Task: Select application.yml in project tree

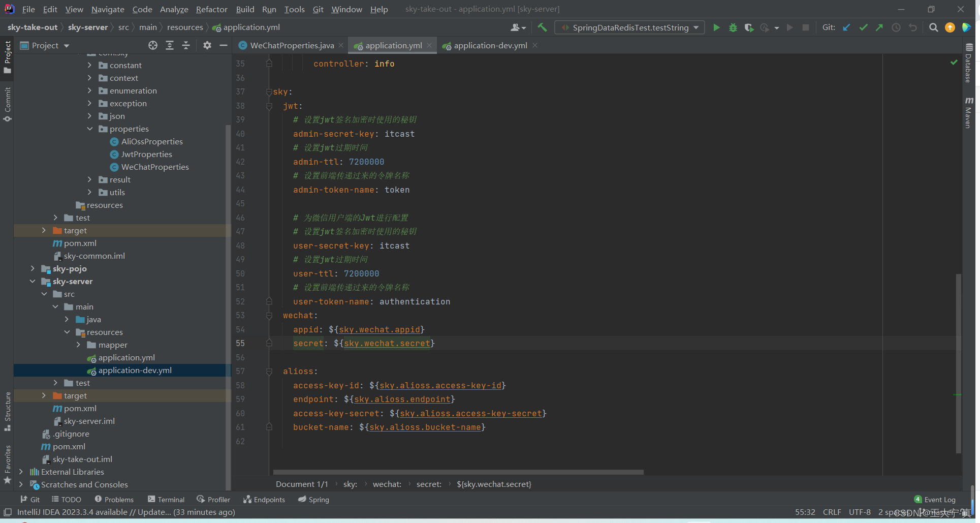Action: tap(127, 357)
